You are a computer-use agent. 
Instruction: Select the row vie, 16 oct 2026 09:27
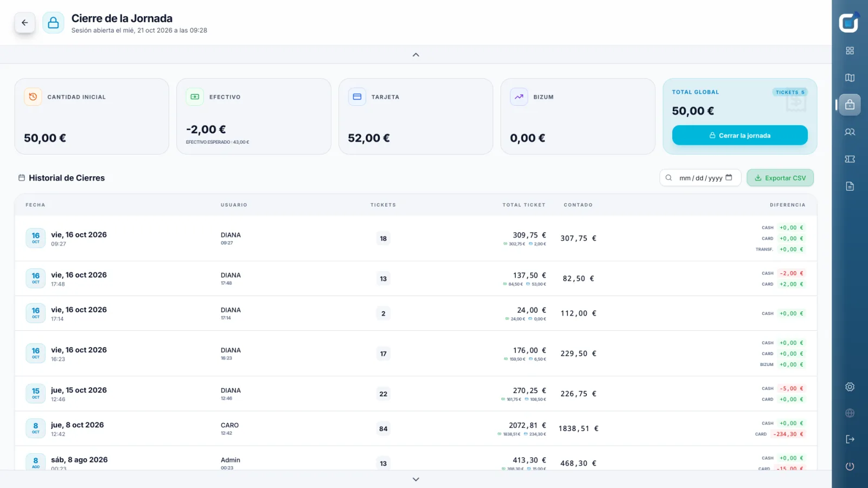pos(416,239)
